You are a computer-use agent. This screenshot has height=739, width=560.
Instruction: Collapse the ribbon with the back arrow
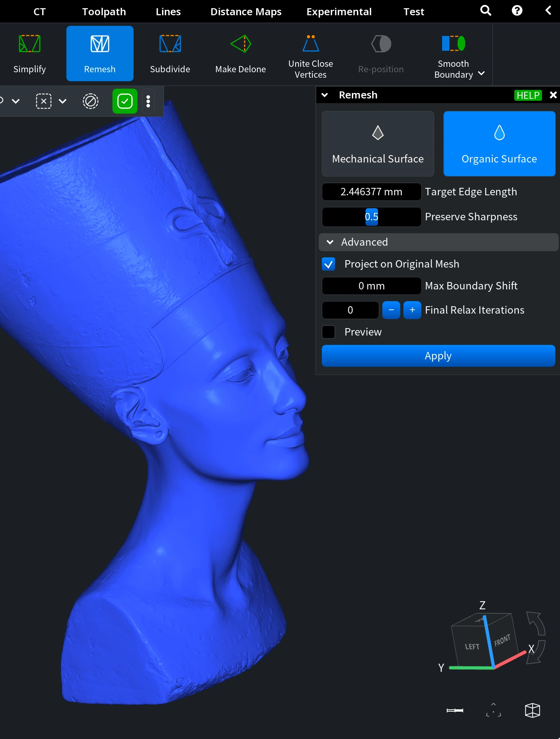[548, 11]
